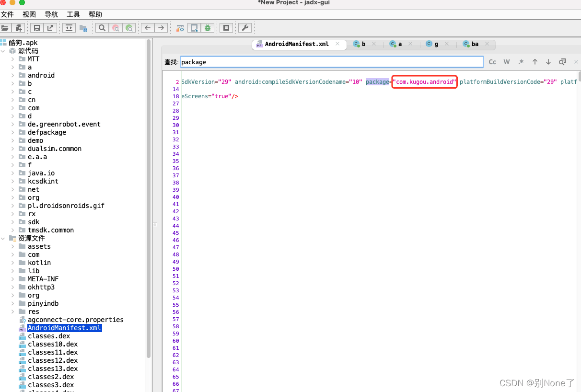Collapse the 源代码 source code node
Screen dimensions: 581x392
click(x=4, y=51)
